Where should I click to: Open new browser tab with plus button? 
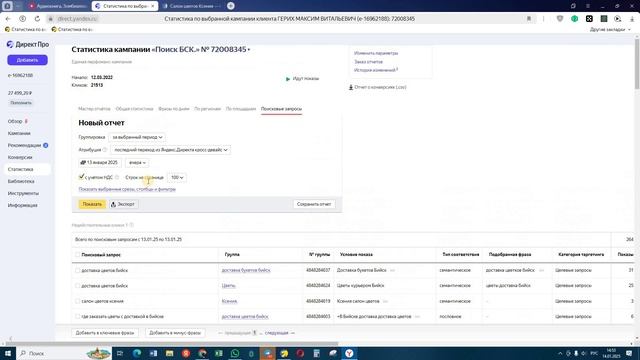(x=231, y=6)
